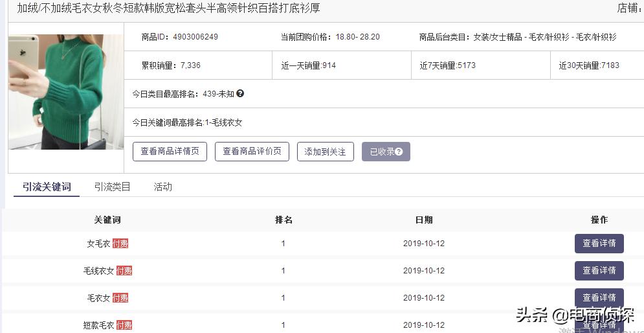This screenshot has width=644, height=333.
Task: Open 查看详情 for the 毛衣女 row
Action: click(599, 298)
